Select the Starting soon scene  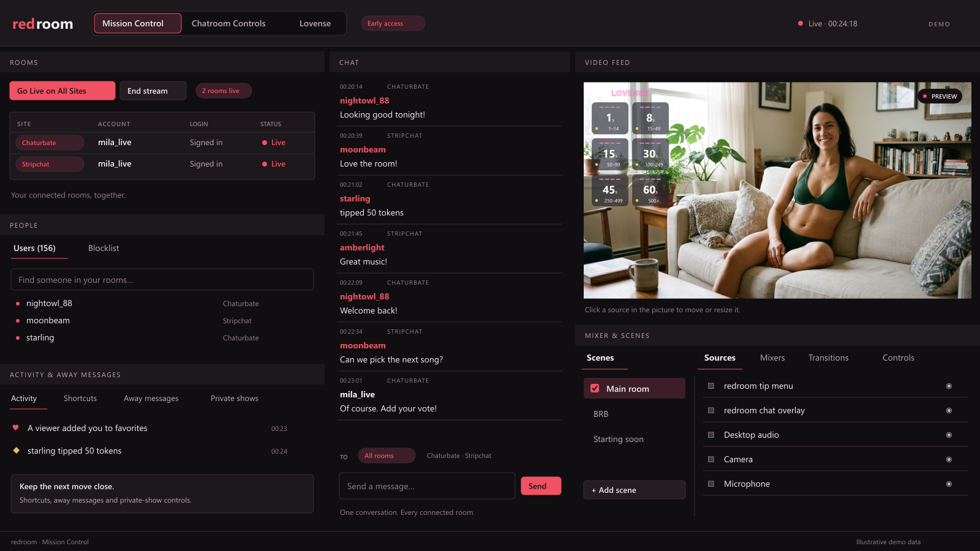pyautogui.click(x=619, y=439)
